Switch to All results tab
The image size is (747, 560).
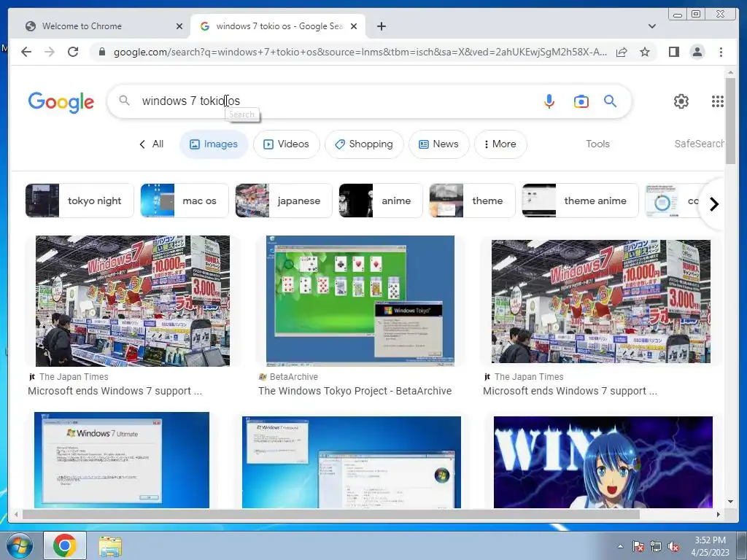tap(151, 144)
